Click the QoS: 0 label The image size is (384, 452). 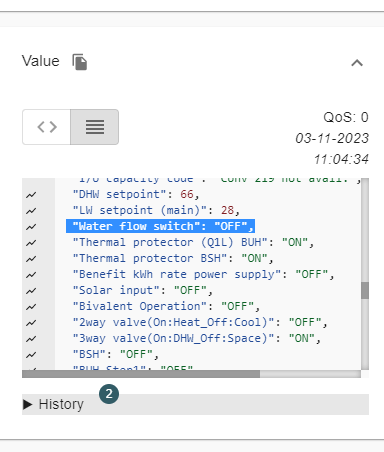tap(346, 117)
